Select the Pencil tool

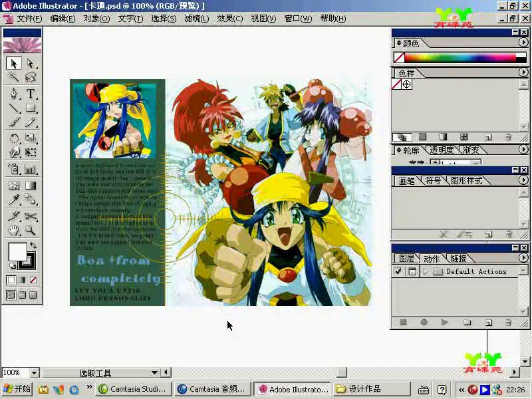(x=30, y=122)
